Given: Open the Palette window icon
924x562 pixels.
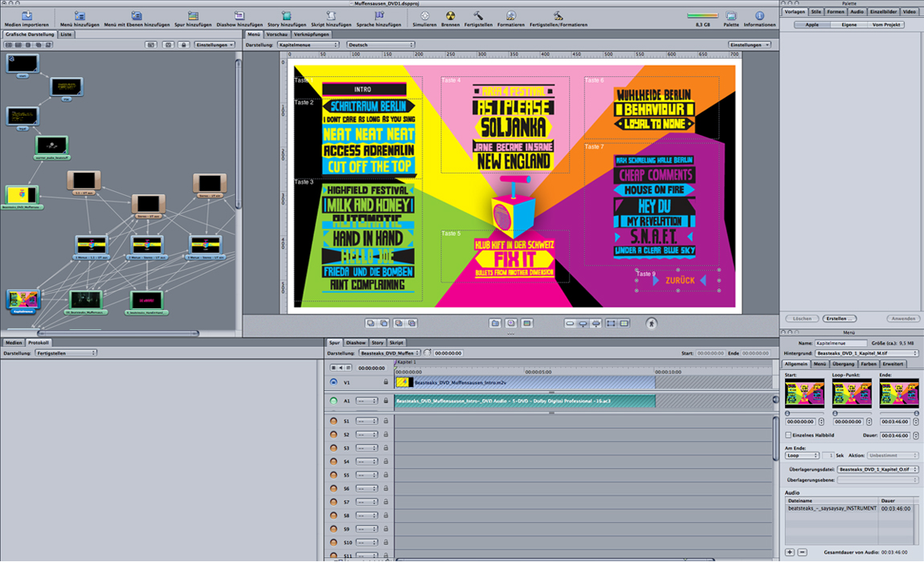Looking at the screenshot, I should coord(730,16).
